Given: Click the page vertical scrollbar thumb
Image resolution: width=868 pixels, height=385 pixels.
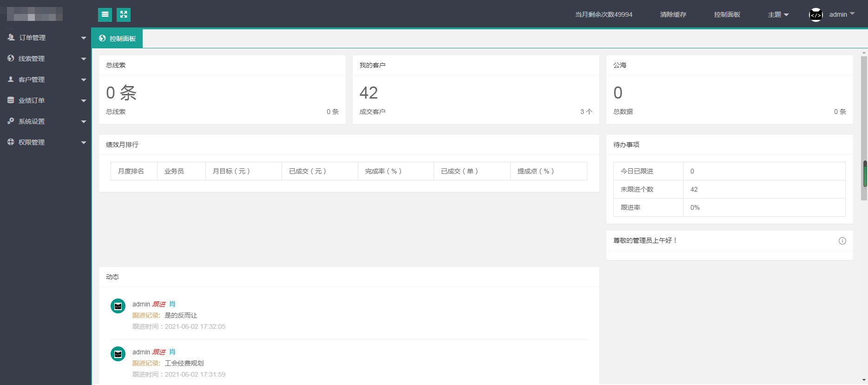Looking at the screenshot, I should point(865,173).
